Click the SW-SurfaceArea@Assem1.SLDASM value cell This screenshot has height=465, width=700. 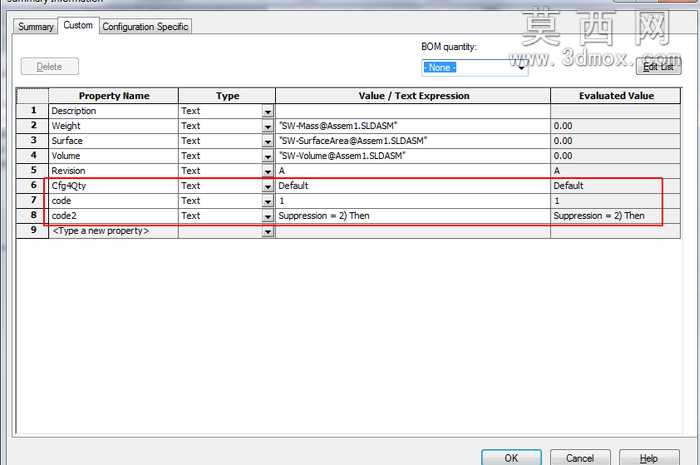[413, 141]
